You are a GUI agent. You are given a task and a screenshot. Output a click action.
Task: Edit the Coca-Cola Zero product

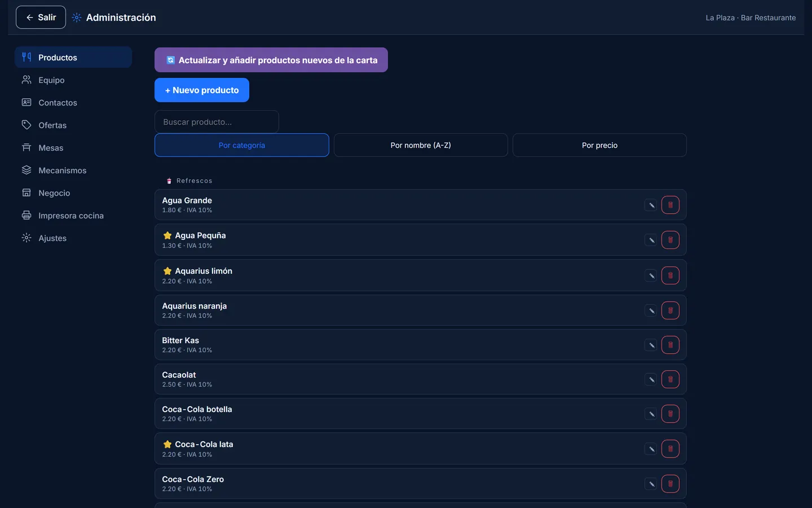[x=651, y=484]
